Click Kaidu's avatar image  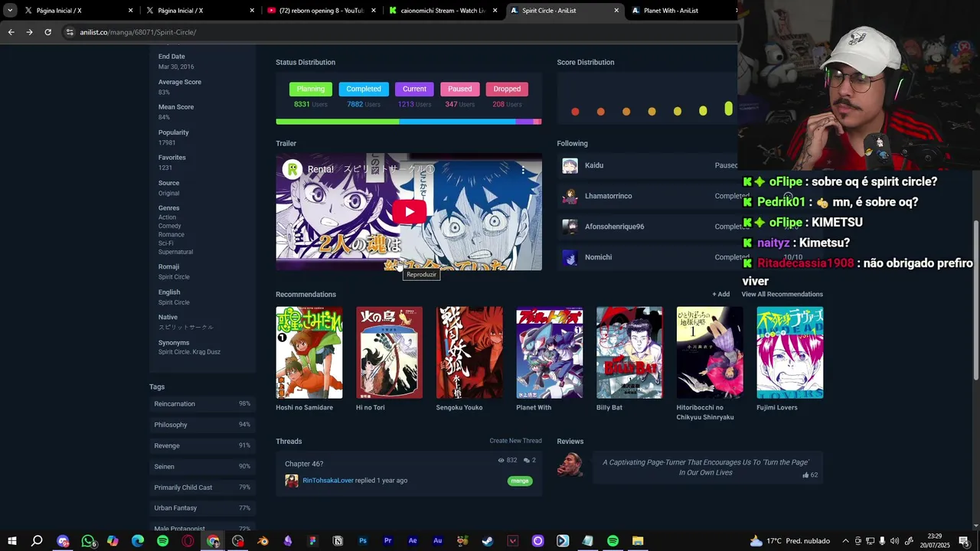[570, 165]
